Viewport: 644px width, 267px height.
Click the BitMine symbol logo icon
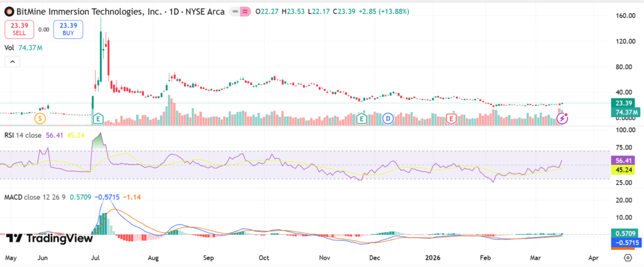9,13
